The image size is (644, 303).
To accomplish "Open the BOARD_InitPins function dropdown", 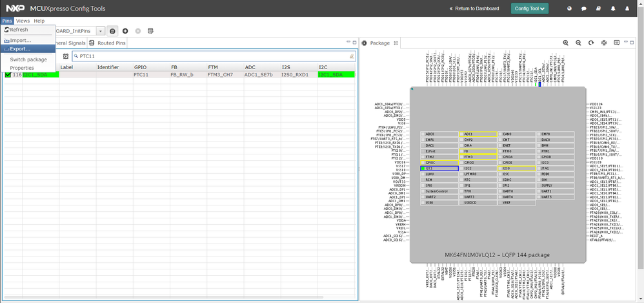I will (101, 31).
